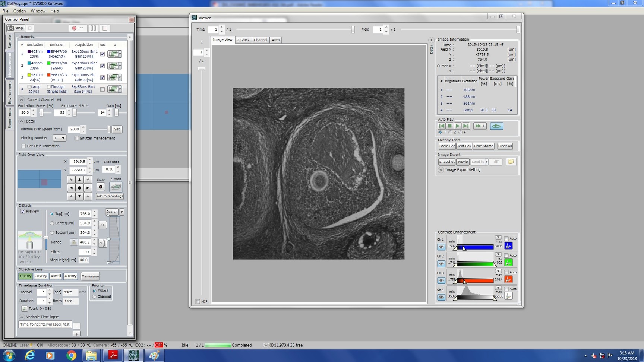Click the Snap camera button
Viewport: 644px width, 362px height.
[x=16, y=28]
